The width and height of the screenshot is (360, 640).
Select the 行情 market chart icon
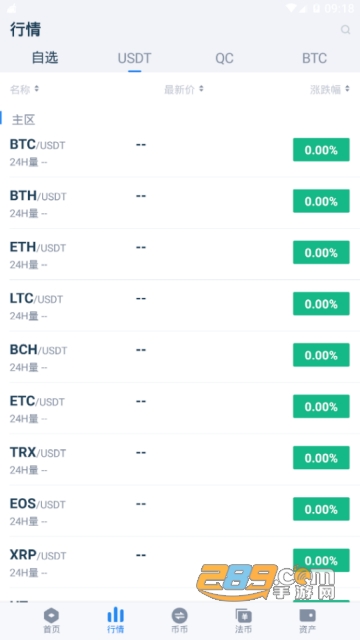click(116, 615)
